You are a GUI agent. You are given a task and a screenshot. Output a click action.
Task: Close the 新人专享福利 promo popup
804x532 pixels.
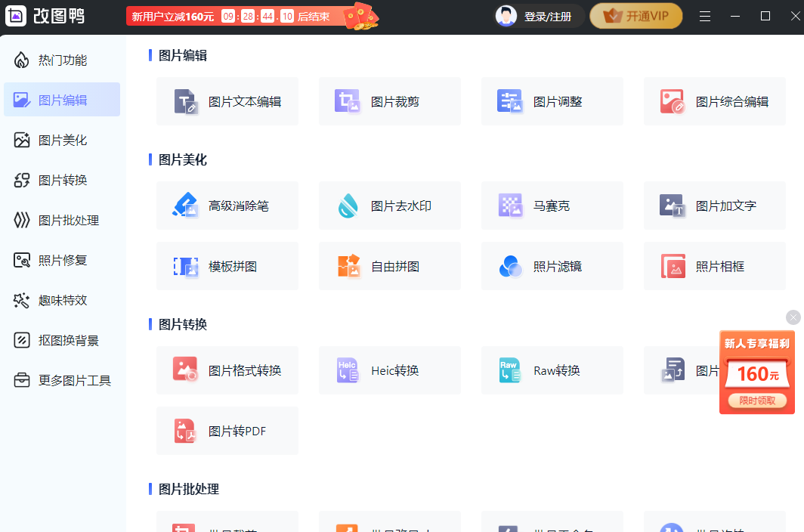coord(793,317)
